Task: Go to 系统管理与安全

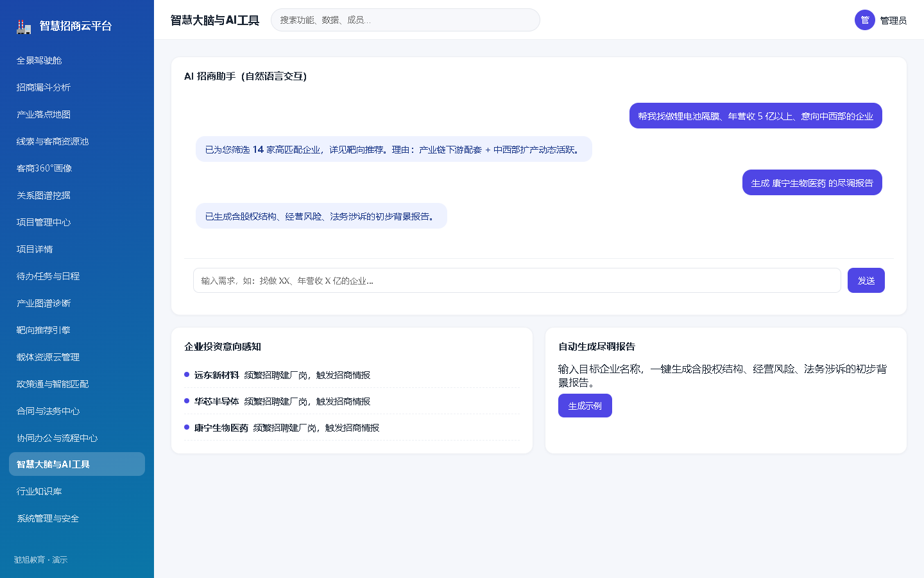Action: (77, 518)
